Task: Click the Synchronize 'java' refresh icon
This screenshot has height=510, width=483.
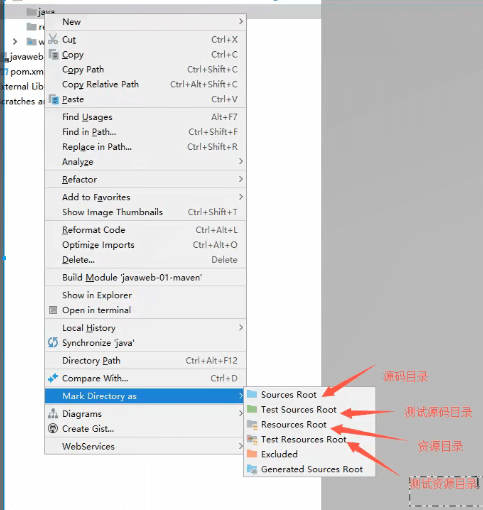Action: (x=53, y=342)
